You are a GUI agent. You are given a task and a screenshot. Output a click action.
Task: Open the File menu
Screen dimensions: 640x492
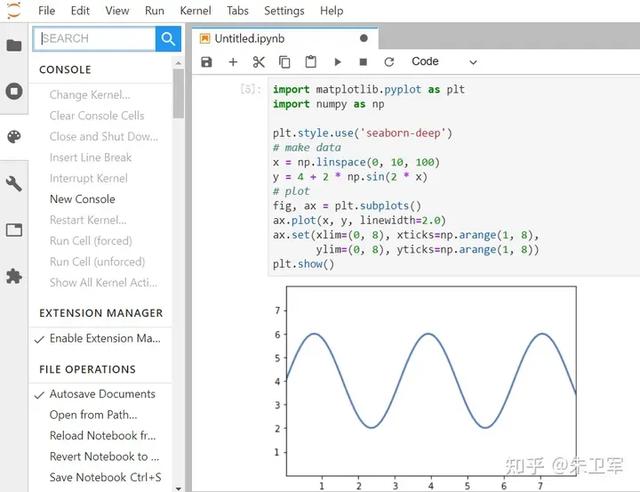47,11
